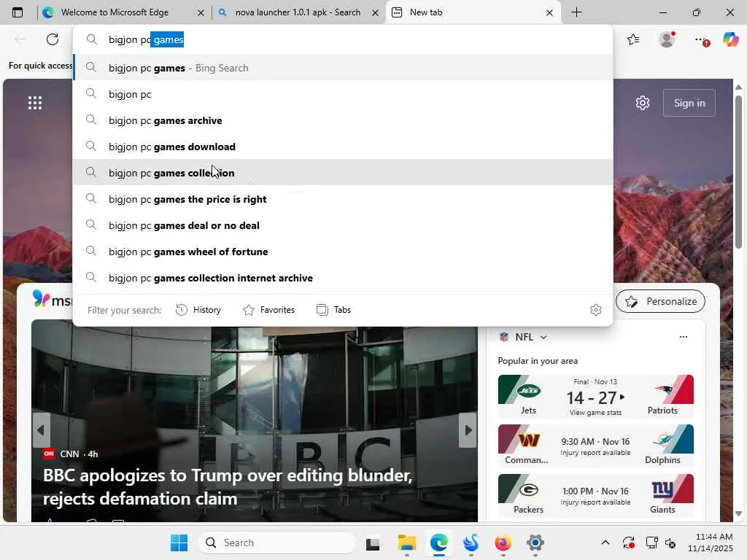This screenshot has width=747, height=560.
Task: Choose 'bigjon pc games the price is right'
Action: [343, 199]
